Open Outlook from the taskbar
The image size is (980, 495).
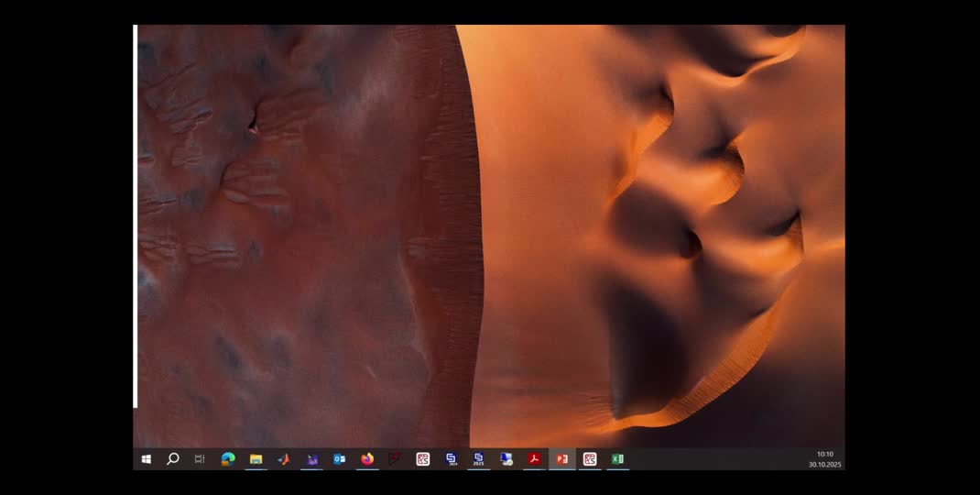click(x=339, y=459)
